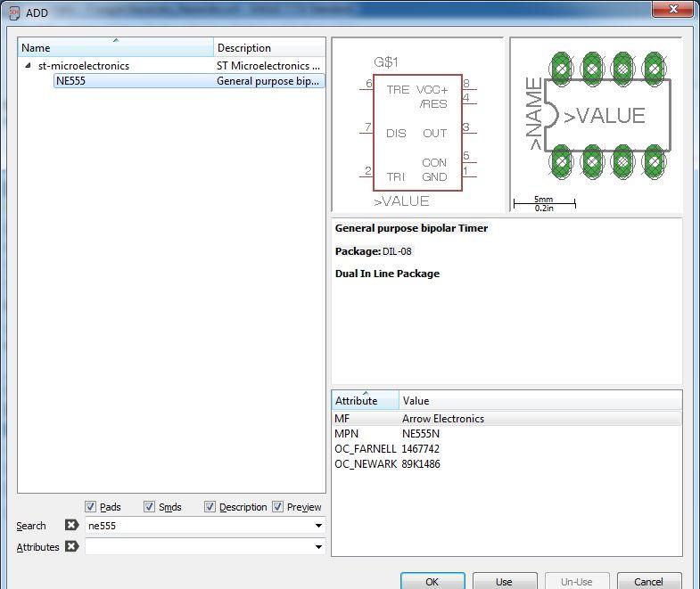Click into the Search input field
This screenshot has height=589, width=700.
(x=199, y=526)
